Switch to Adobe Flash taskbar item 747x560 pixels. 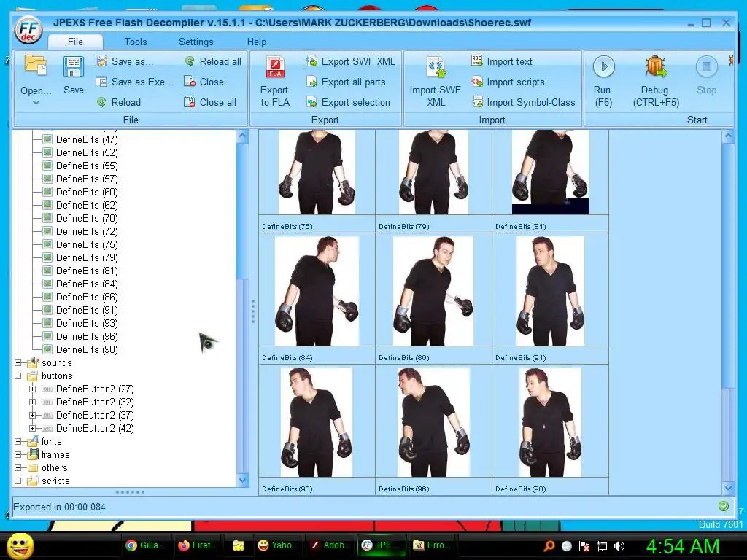pyautogui.click(x=330, y=545)
